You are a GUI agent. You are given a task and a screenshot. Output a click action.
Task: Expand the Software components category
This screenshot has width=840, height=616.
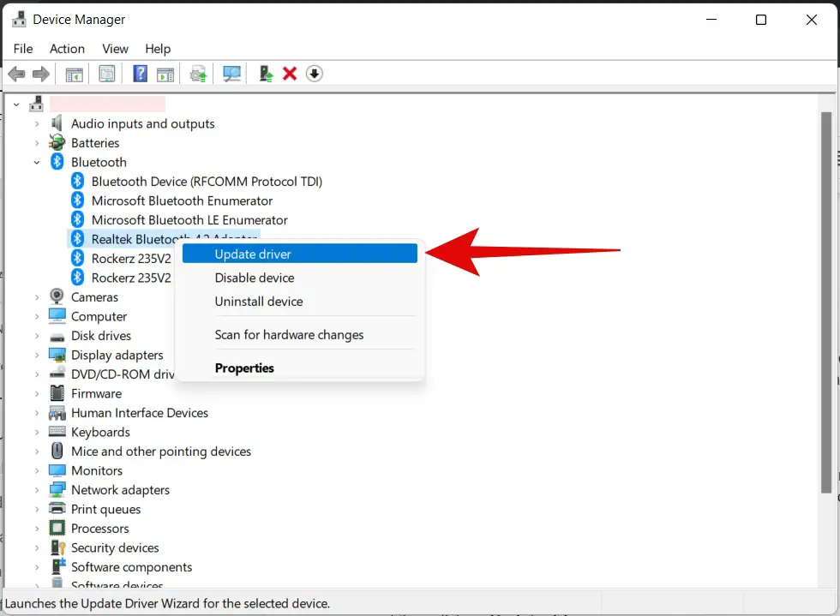pos(36,567)
